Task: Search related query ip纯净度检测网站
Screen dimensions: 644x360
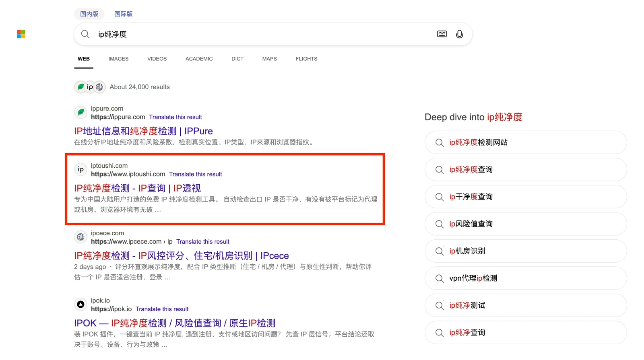Action: click(526, 142)
